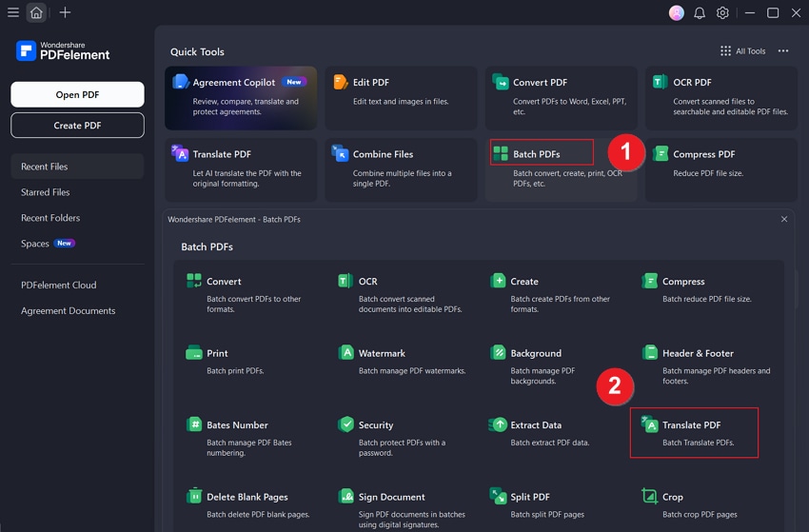Choose batch Print tool icon
This screenshot has height=532, width=809.
[194, 353]
